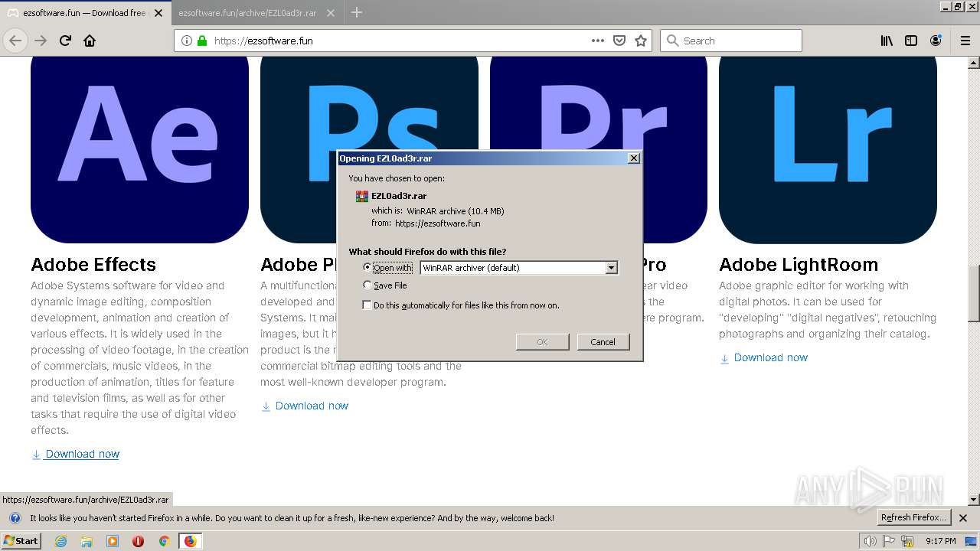Open page actions three-dot menu
Screen dimensions: 980x551
pyautogui.click(x=598, y=41)
